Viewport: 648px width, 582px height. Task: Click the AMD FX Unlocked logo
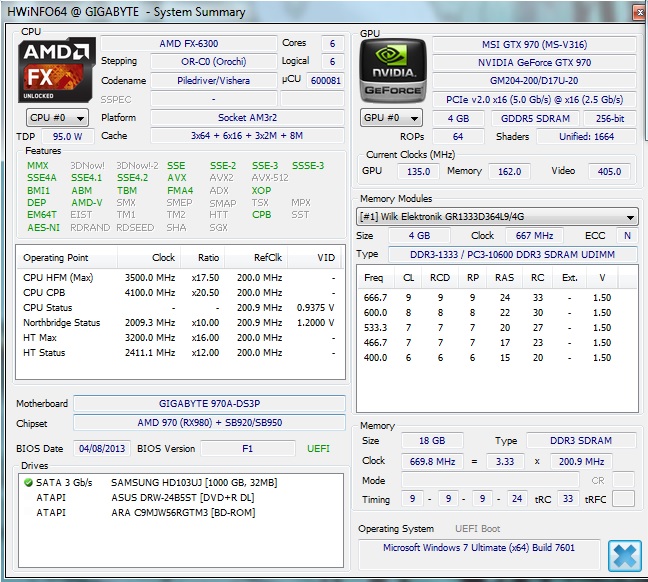pyautogui.click(x=57, y=70)
